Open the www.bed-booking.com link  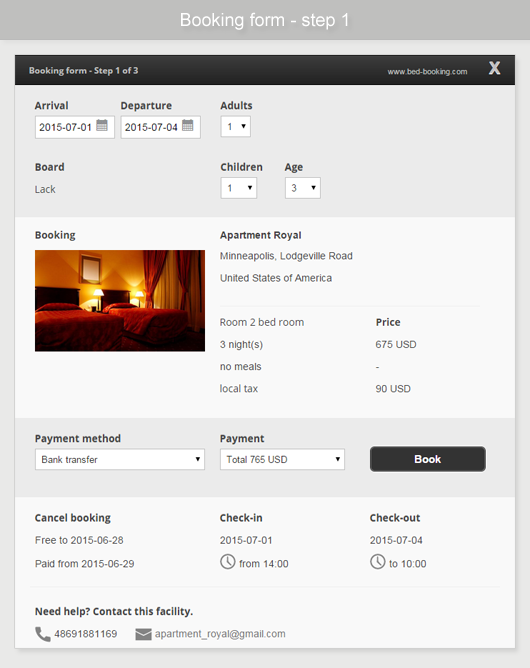(427, 72)
